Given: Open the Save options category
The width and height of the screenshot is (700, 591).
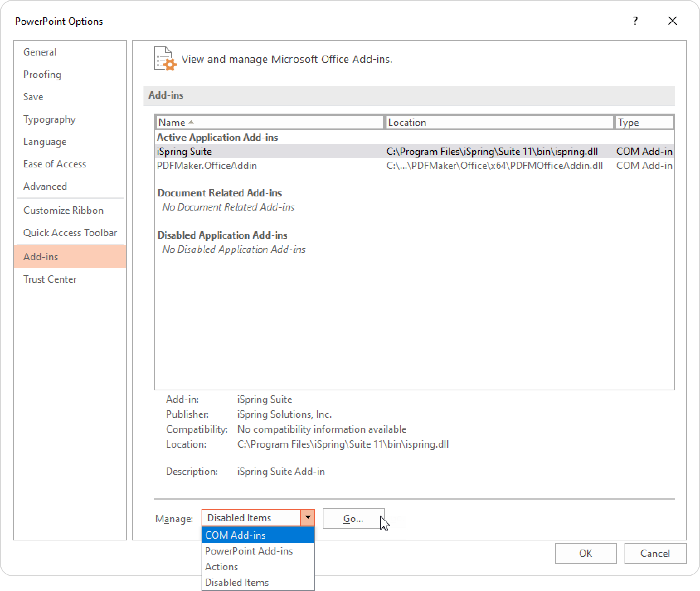Looking at the screenshot, I should (x=70, y=97).
